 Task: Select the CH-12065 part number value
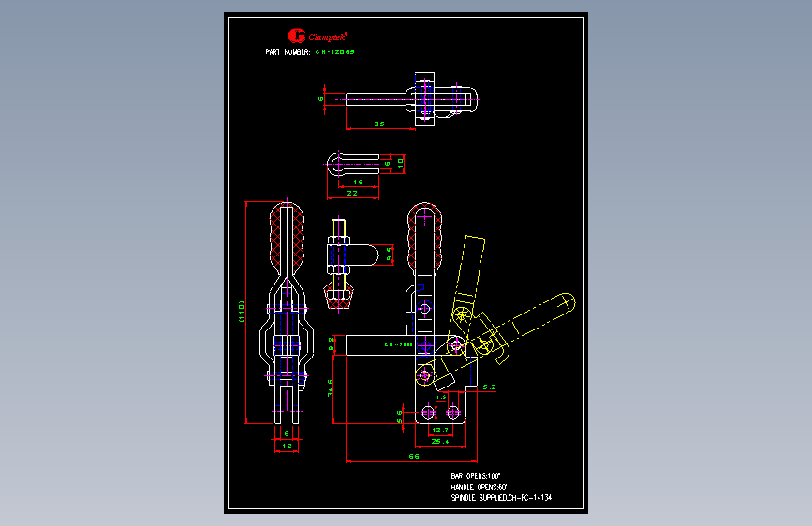(334, 51)
